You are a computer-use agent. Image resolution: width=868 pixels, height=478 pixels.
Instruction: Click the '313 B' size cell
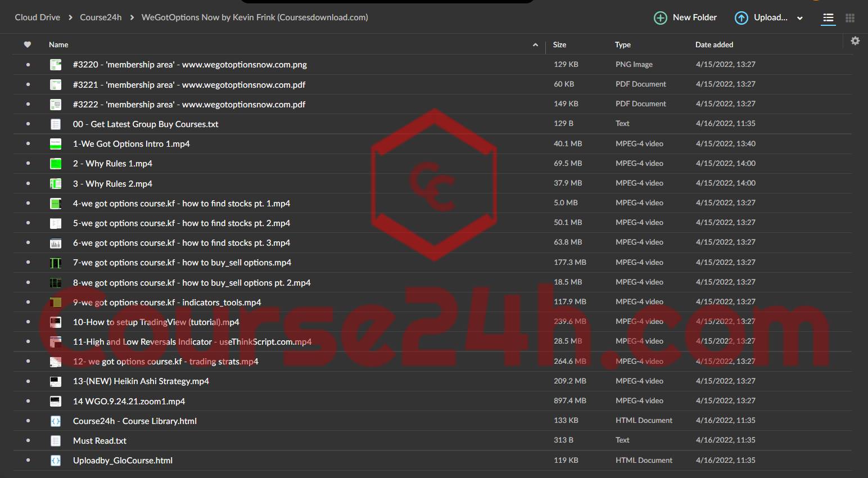tap(563, 440)
